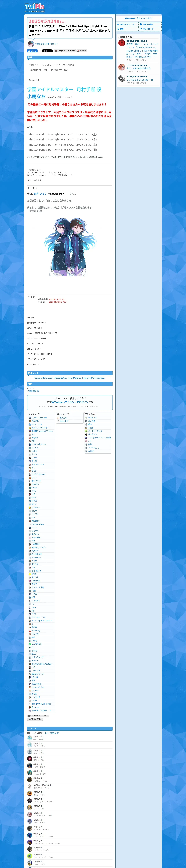
Task: Open participant バッファ朗
Action: (x=36, y=697)
